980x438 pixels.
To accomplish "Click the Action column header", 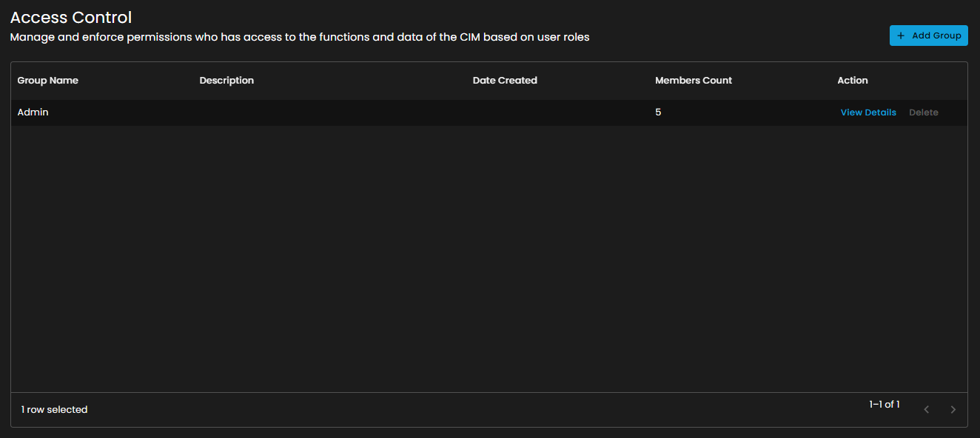I will (x=852, y=81).
